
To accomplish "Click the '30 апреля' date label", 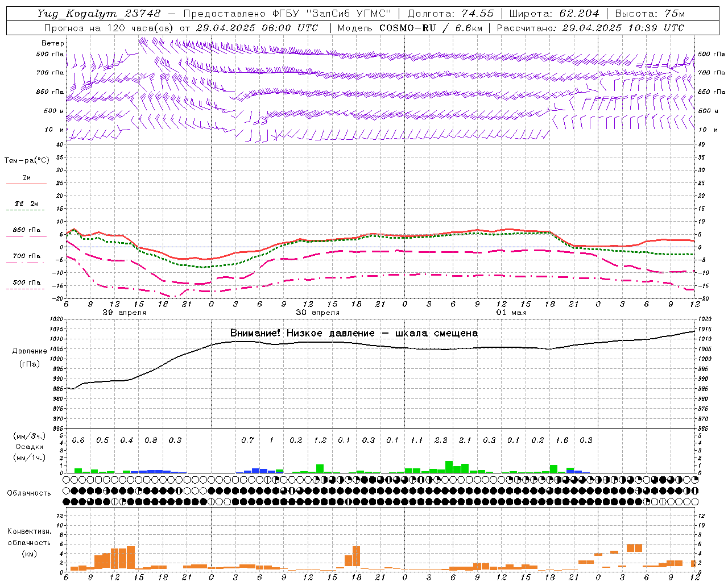I will click(x=318, y=313).
